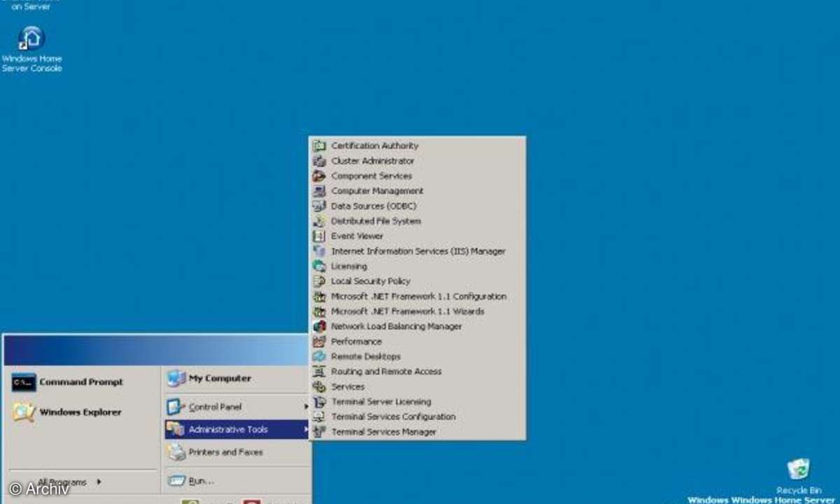Select Administrative Tools in the Start menu

[x=237, y=429]
